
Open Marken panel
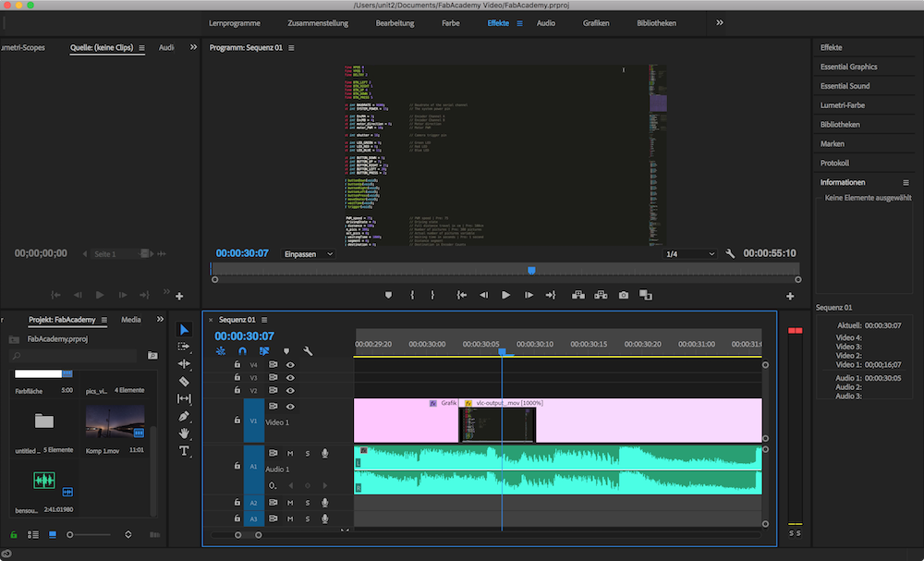pyautogui.click(x=833, y=144)
